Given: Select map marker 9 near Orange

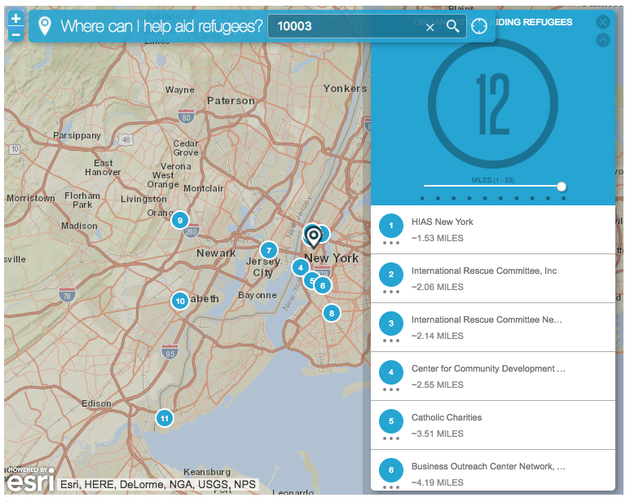Looking at the screenshot, I should coord(180,220).
